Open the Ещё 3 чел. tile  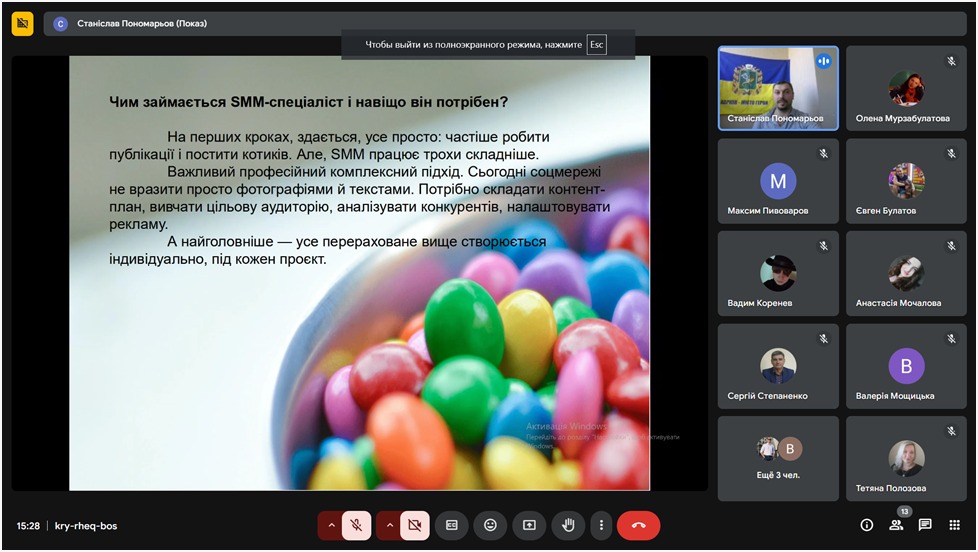(778, 458)
